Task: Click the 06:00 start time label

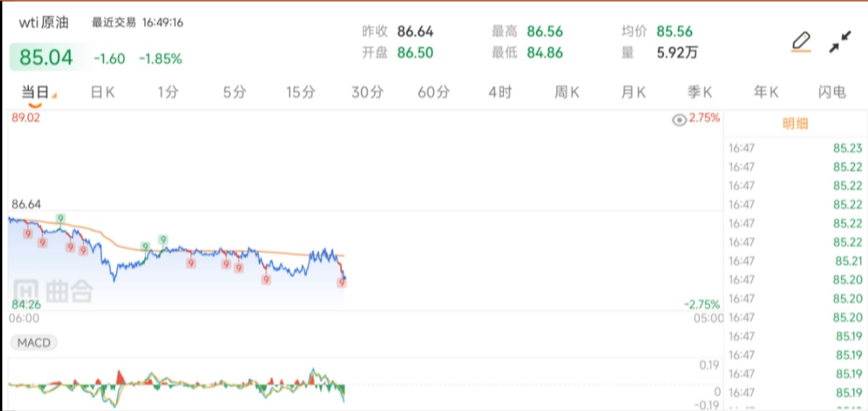Action: click(x=24, y=318)
